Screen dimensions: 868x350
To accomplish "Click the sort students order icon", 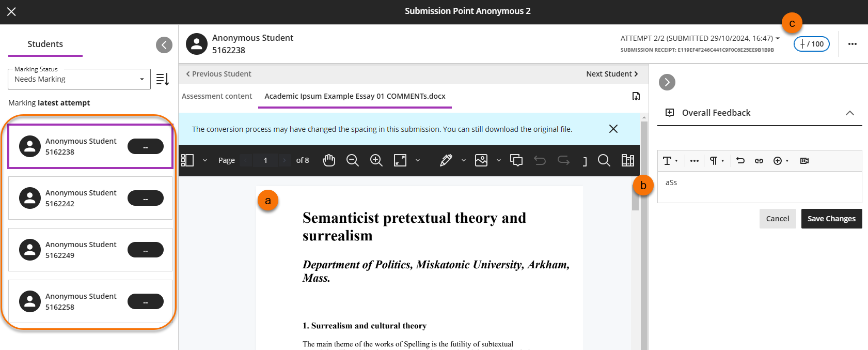I will point(163,79).
